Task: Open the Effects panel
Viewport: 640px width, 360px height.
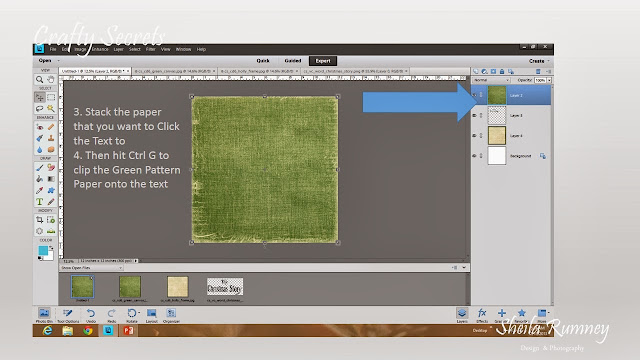Action: pyautogui.click(x=482, y=315)
